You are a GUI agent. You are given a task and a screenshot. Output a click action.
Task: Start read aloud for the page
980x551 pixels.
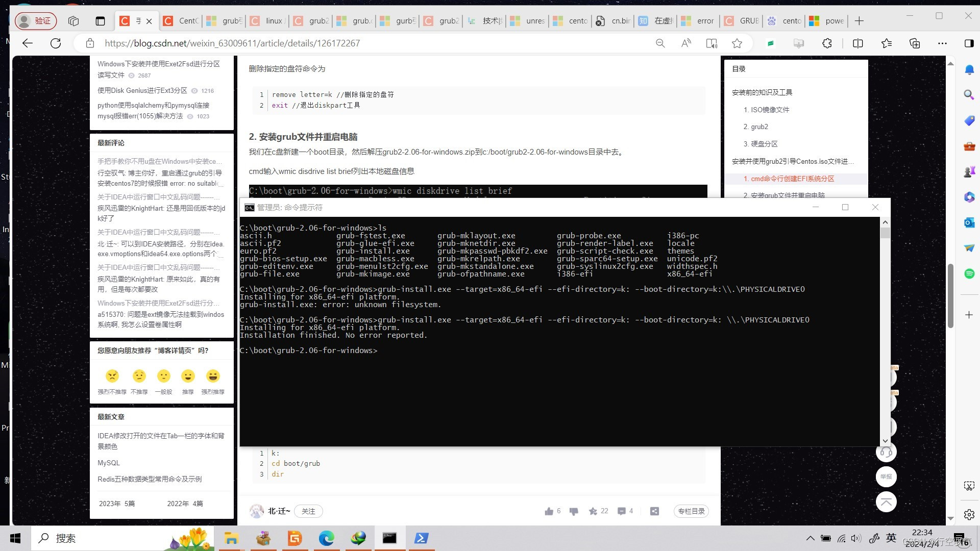click(x=686, y=43)
